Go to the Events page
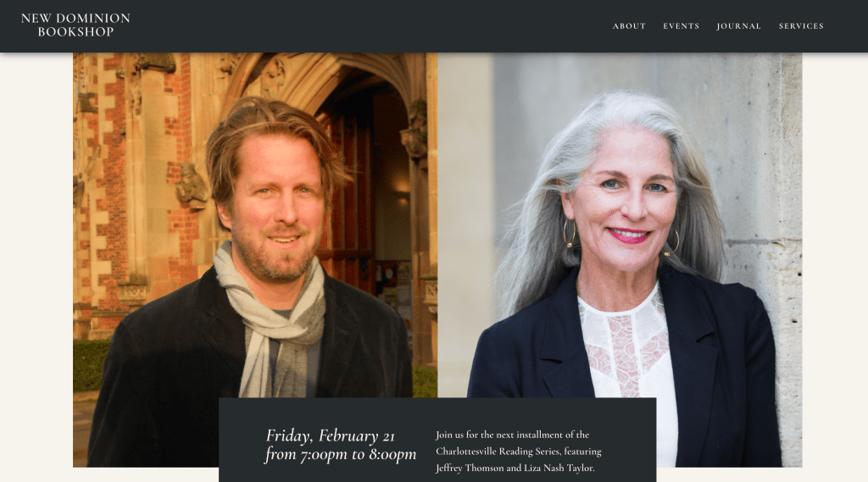 [681, 26]
